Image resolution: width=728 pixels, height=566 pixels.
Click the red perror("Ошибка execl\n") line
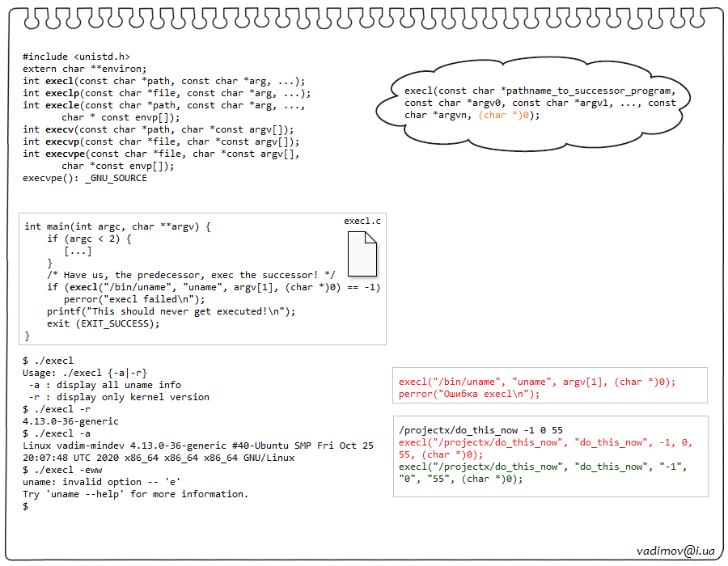pyautogui.click(x=468, y=395)
